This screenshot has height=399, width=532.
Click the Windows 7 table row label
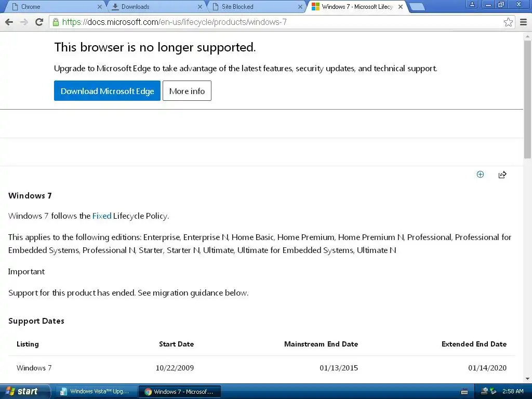34,368
